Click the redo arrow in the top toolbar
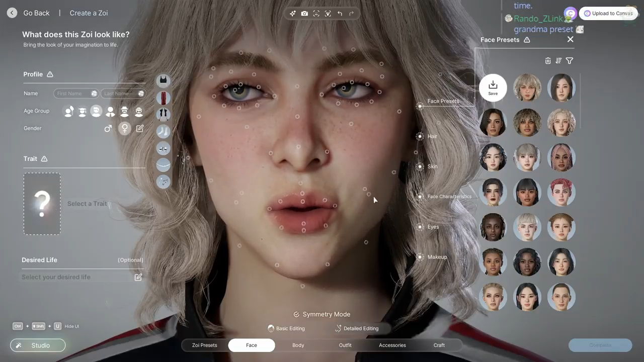 click(x=351, y=14)
